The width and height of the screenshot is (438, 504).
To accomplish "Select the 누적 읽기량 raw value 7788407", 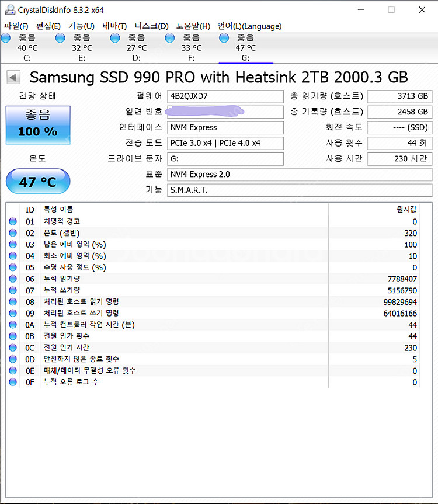I will 402,279.
